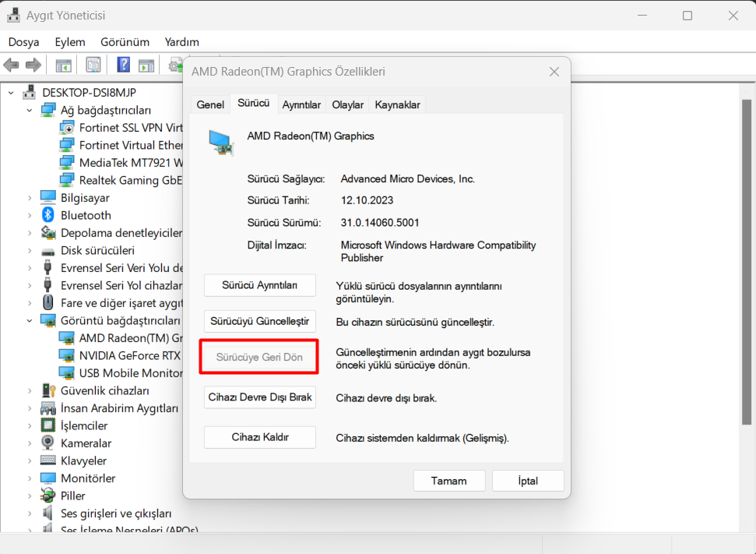Select Evrensel Seri Yol cihazları entry
The height and width of the screenshot is (554, 756).
[x=111, y=285]
